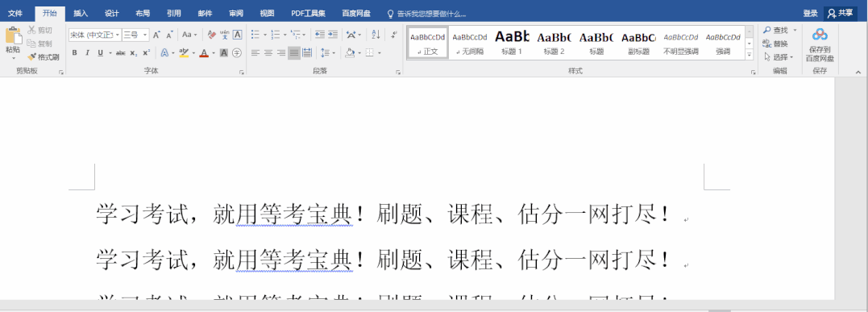This screenshot has height=312, width=868.
Task: Open the font size dropdown
Action: 145,35
